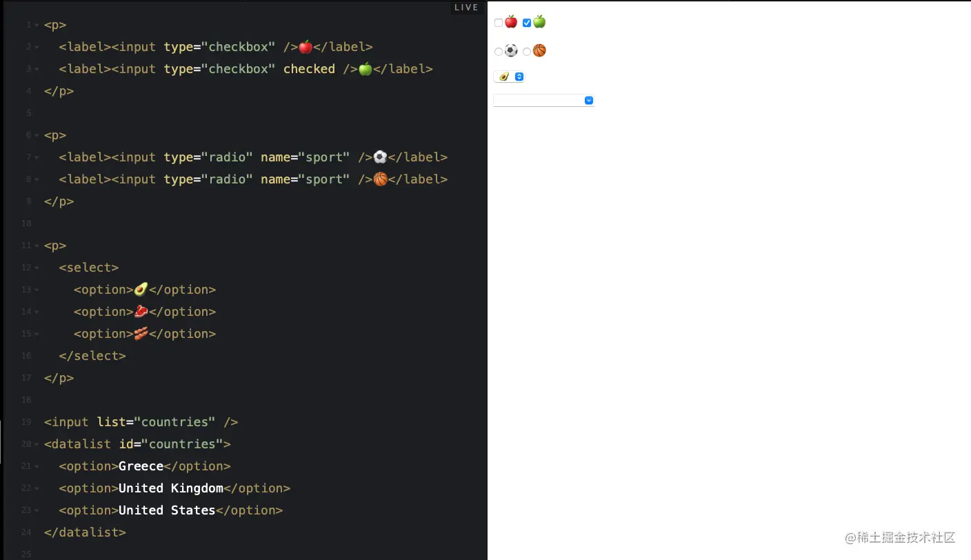Collapse the fold arrow on line 1

coord(37,26)
